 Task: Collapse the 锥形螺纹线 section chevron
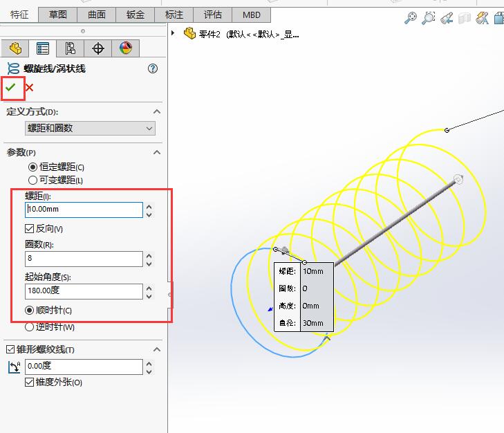pyautogui.click(x=157, y=349)
